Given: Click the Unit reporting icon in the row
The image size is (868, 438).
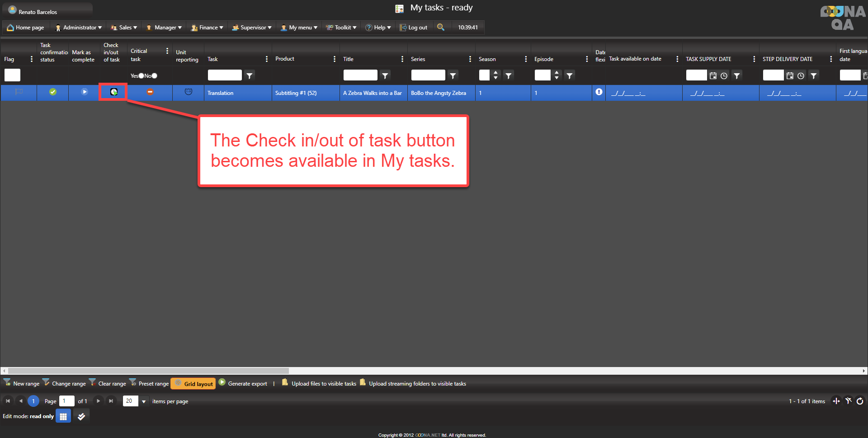Looking at the screenshot, I should tap(189, 92).
